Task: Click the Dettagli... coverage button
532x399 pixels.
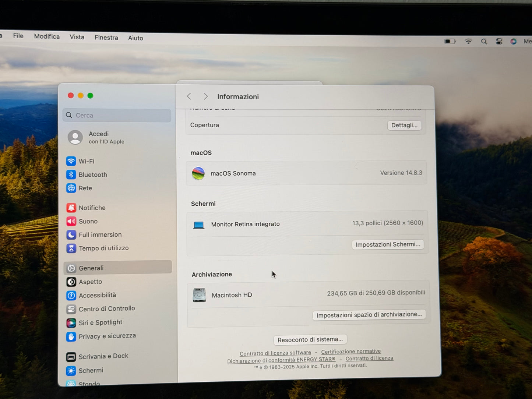Action: pyautogui.click(x=404, y=125)
